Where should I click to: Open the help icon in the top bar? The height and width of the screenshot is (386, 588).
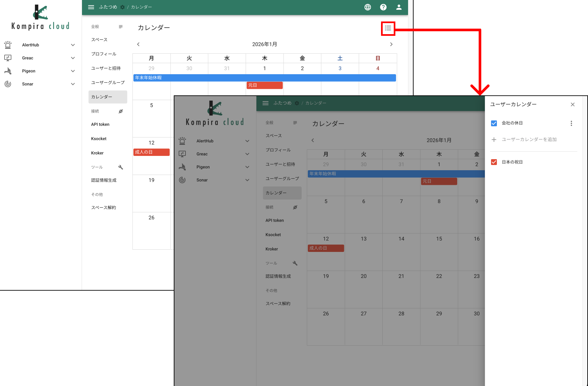point(383,7)
